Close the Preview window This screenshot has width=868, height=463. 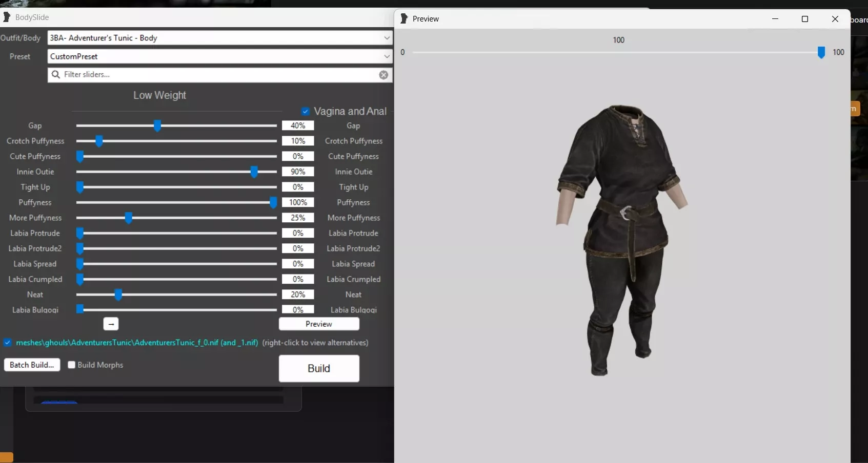835,19
